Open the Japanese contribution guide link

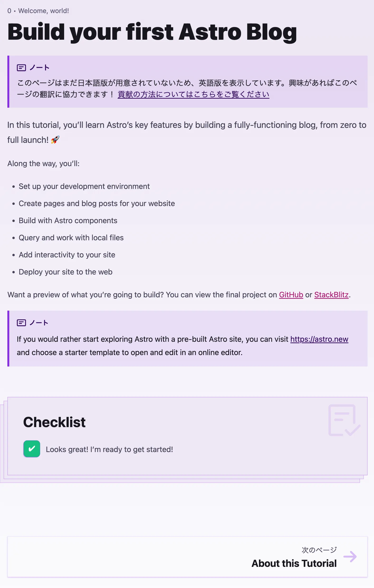[193, 94]
